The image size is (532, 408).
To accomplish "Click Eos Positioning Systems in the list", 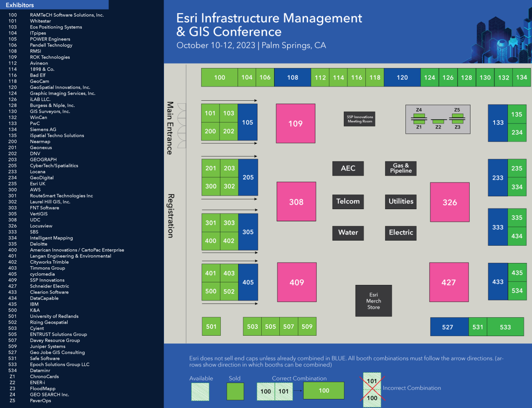I will click(56, 27).
